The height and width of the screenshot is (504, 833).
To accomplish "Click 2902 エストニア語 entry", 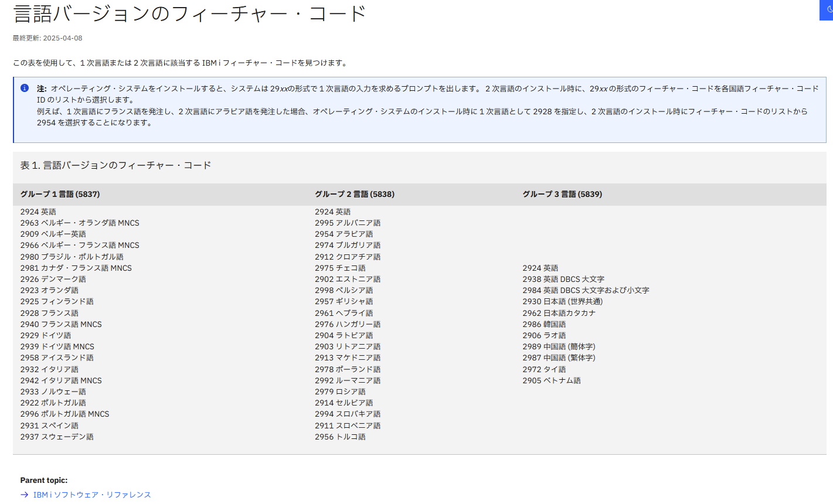I will point(348,279).
